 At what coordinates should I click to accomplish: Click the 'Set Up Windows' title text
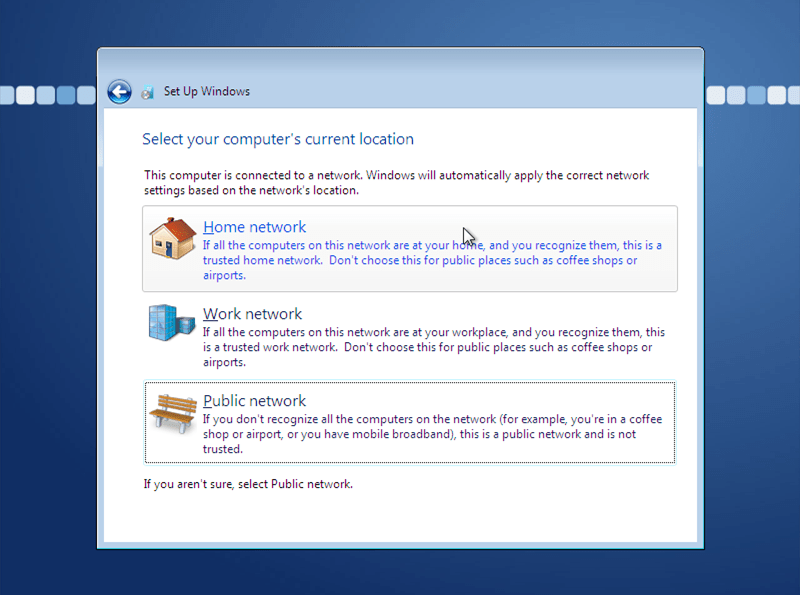(x=207, y=92)
